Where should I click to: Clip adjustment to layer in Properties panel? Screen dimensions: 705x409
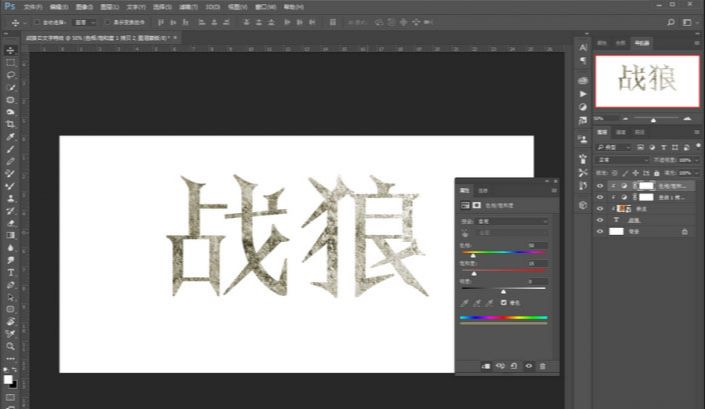tap(486, 366)
